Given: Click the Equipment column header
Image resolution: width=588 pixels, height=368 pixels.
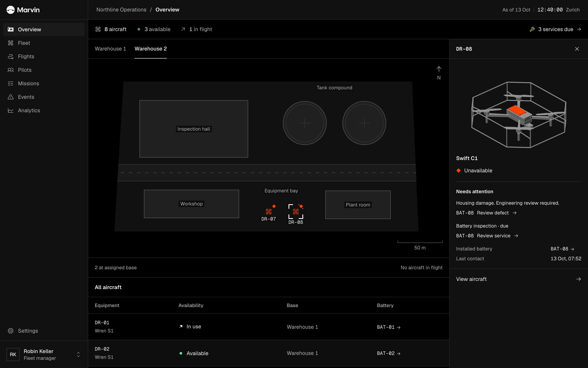Looking at the screenshot, I should pyautogui.click(x=107, y=305).
